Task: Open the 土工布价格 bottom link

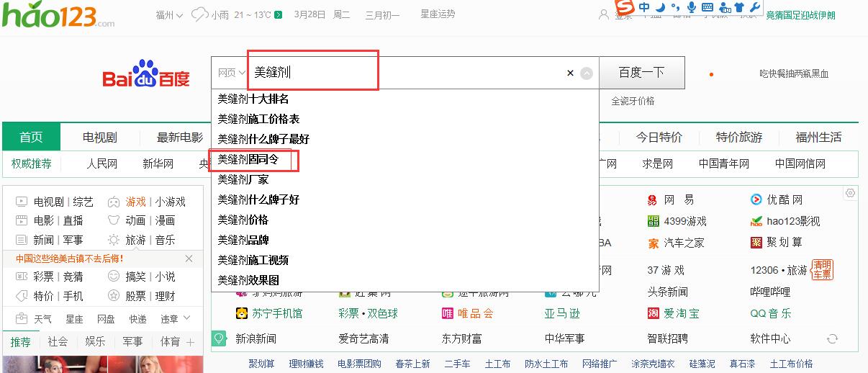Action: 791,364
